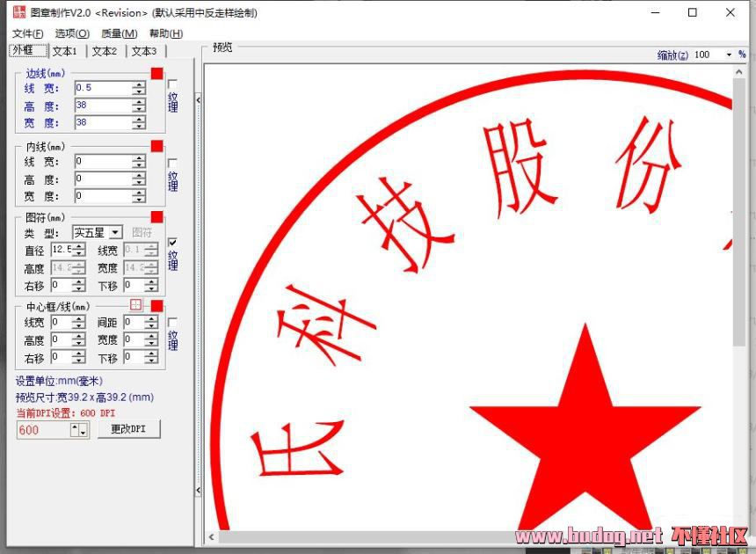
Task: Click the 图符 直径 input field
Action: pos(62,249)
